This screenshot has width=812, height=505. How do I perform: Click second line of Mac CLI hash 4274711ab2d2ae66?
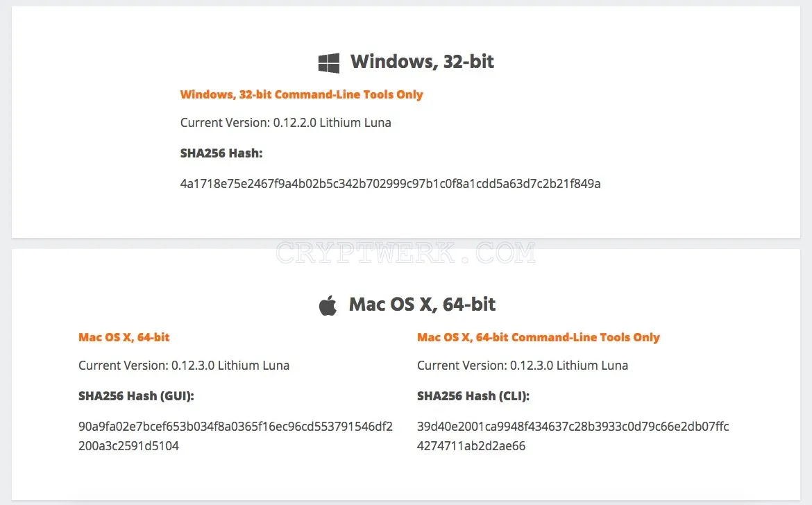(471, 446)
